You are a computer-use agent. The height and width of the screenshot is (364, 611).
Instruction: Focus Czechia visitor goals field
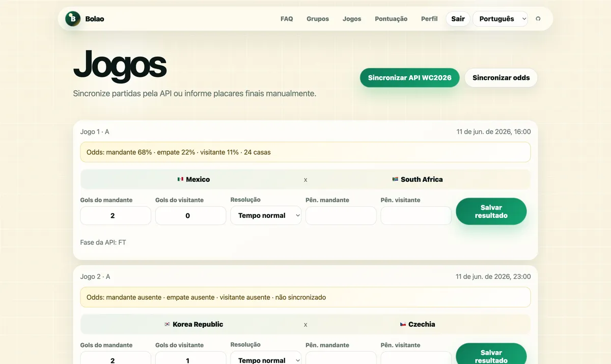click(x=190, y=358)
